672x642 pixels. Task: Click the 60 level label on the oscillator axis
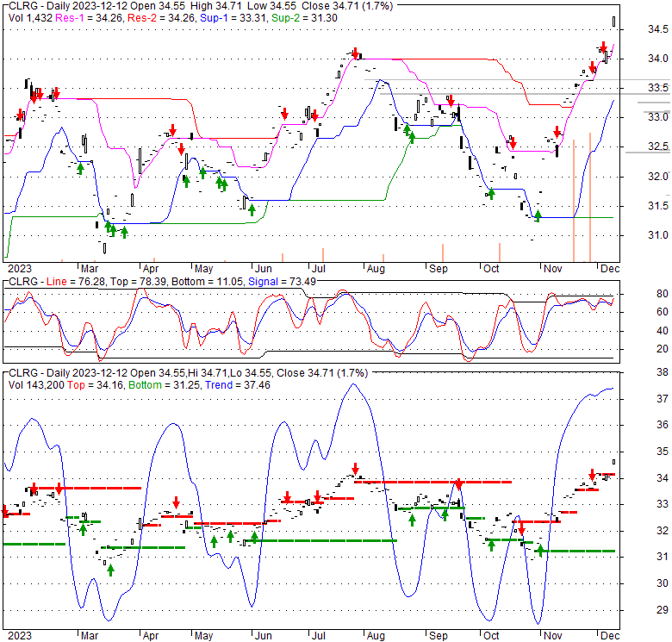click(663, 312)
